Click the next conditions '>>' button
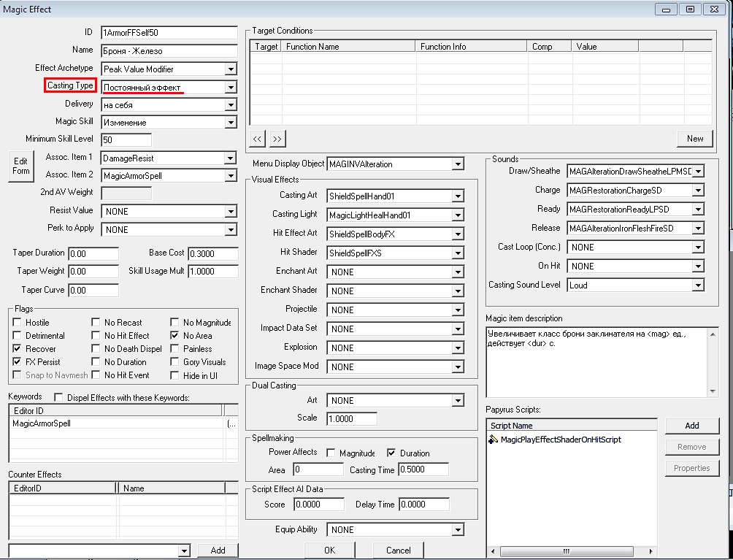 pos(277,138)
